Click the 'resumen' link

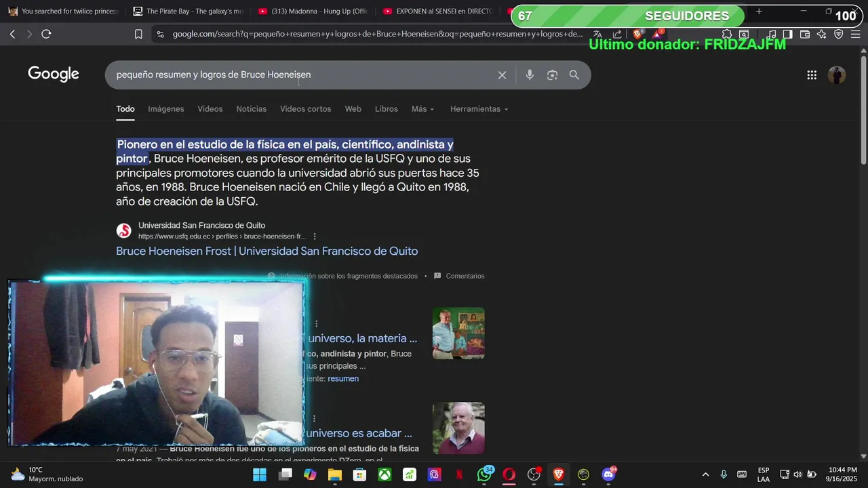pyautogui.click(x=343, y=379)
